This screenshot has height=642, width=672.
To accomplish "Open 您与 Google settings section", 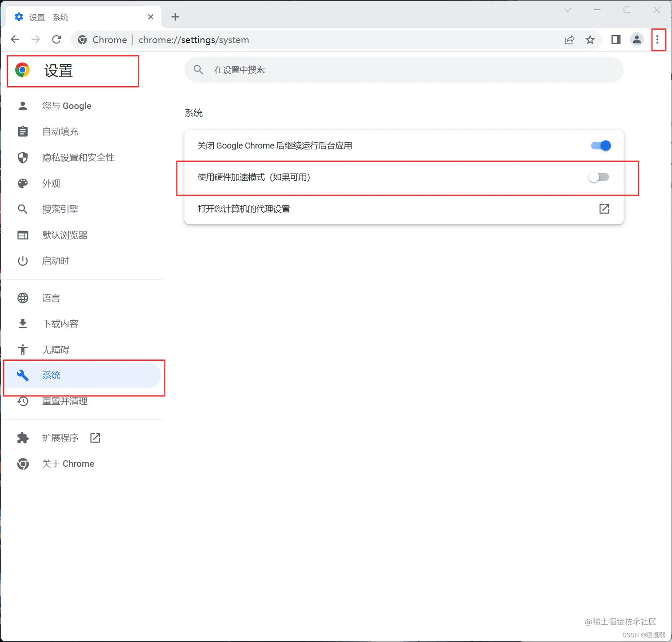I will click(82, 106).
